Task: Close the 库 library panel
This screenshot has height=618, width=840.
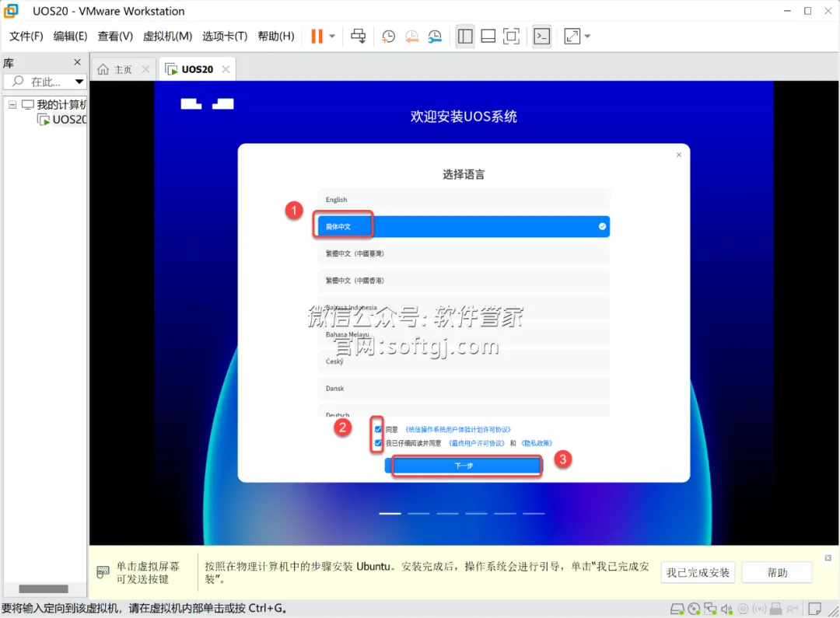Action: (x=77, y=62)
